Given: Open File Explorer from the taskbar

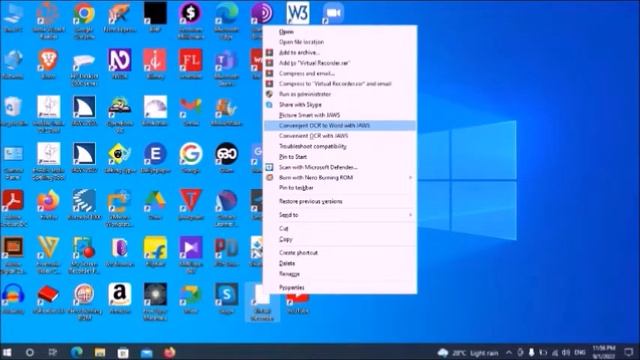Looking at the screenshot, I should click(x=100, y=352).
